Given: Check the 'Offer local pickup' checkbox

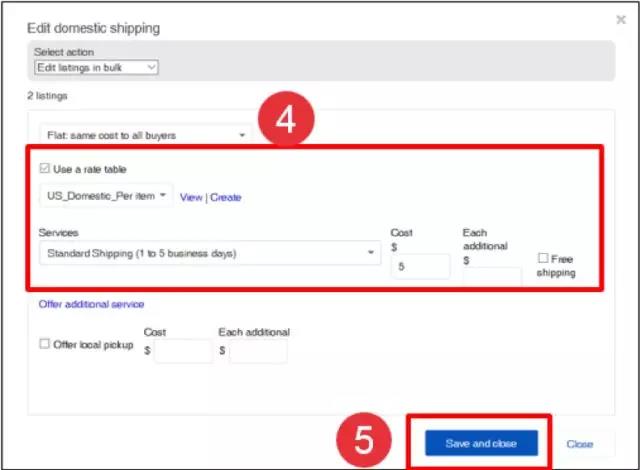Looking at the screenshot, I should coord(44,344).
